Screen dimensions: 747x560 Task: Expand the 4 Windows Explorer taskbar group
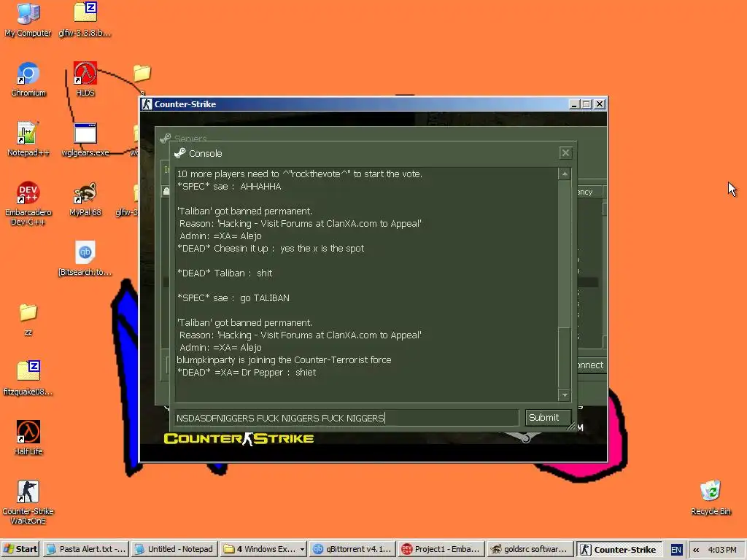pyautogui.click(x=263, y=549)
